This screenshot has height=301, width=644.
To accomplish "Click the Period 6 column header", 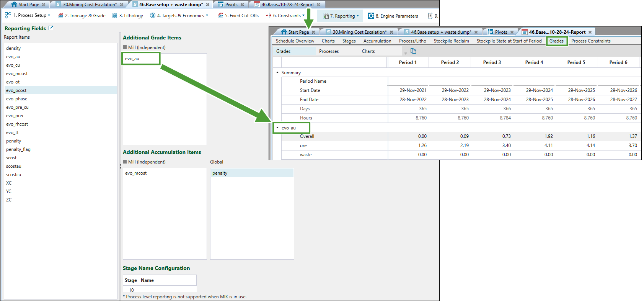I will [x=618, y=62].
